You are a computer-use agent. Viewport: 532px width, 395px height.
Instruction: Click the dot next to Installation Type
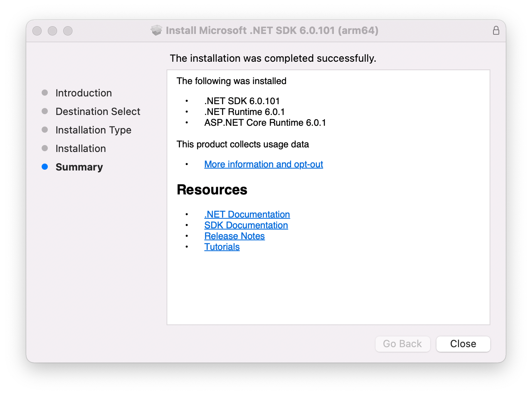44,130
